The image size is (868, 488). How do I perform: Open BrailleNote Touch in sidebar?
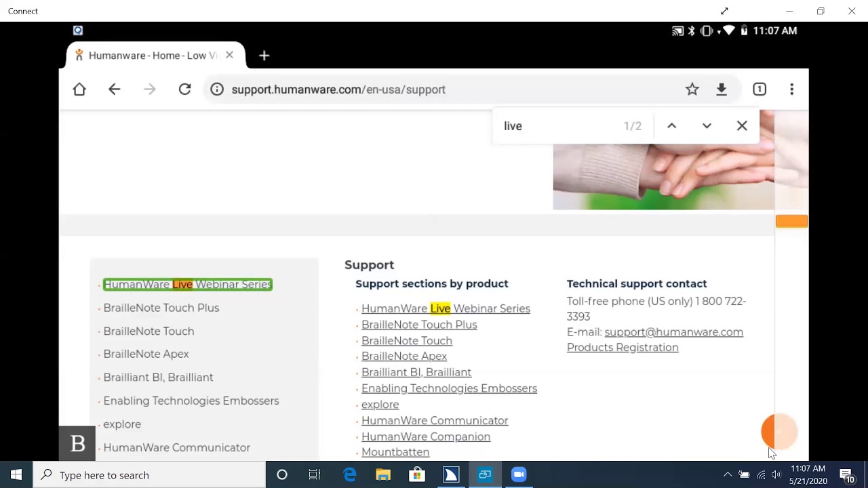tap(149, 331)
